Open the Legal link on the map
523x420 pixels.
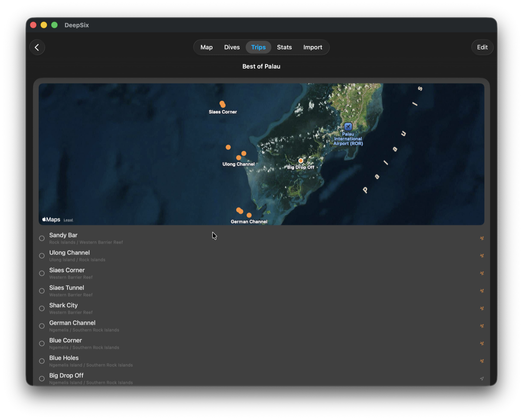(x=68, y=220)
